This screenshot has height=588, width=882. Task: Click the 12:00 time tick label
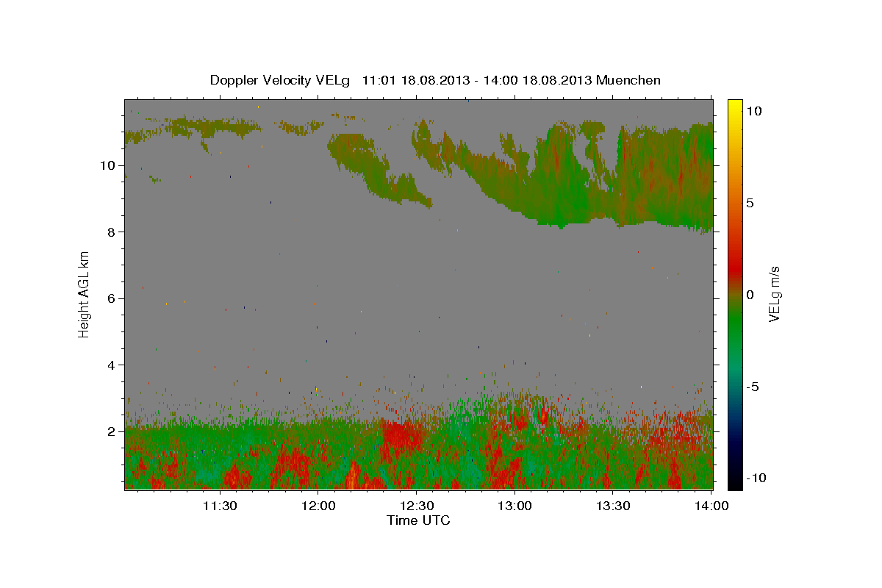tap(318, 506)
